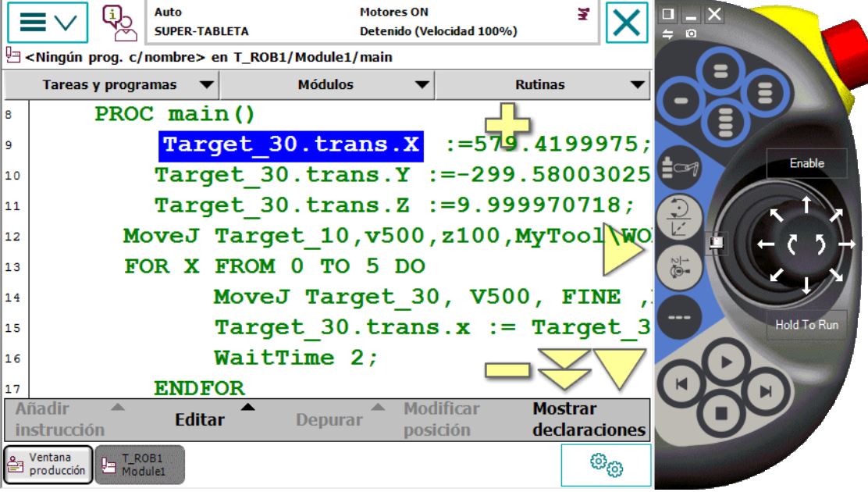Expand the Depurar menu arrow
868x492 pixels.
click(x=378, y=407)
